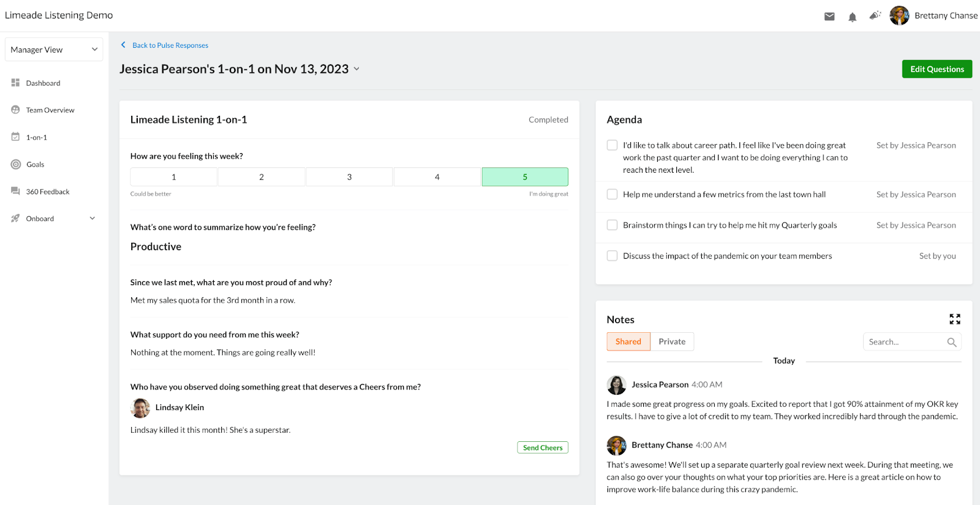Click the Dashboard grid icon
Image resolution: width=980 pixels, height=505 pixels.
coord(15,83)
